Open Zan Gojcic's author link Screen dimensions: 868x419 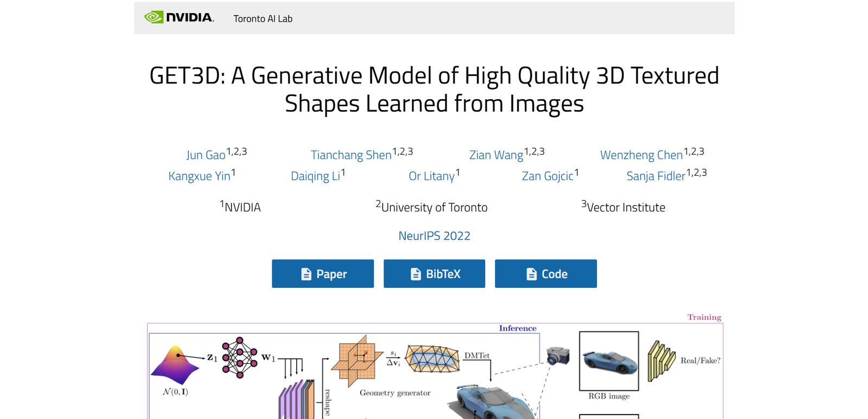click(547, 176)
